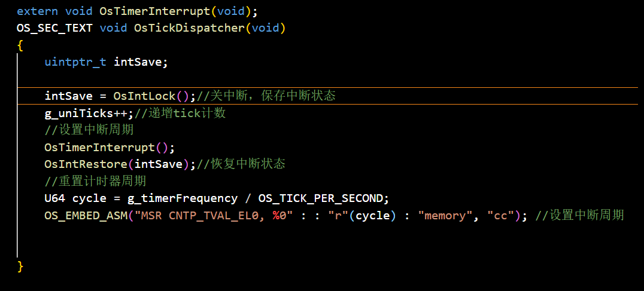Viewport: 644px width, 291px height.
Task: Click the closing yellow brace of function
Action: click(x=20, y=267)
